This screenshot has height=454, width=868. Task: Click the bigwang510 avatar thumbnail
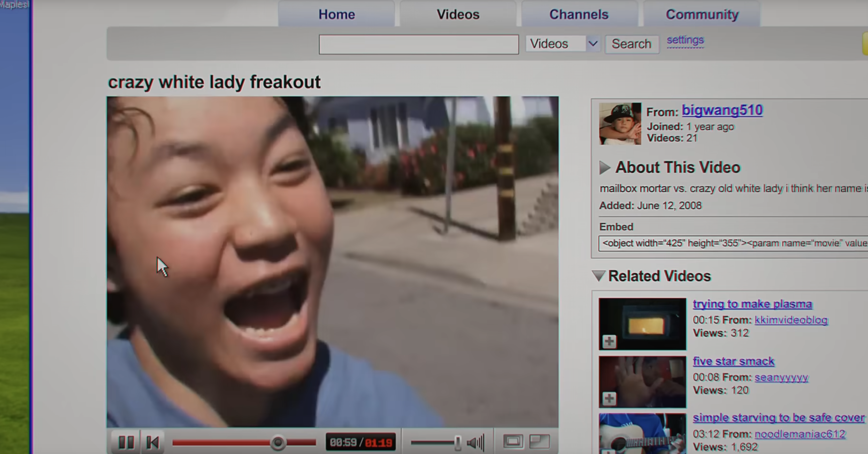click(x=620, y=124)
